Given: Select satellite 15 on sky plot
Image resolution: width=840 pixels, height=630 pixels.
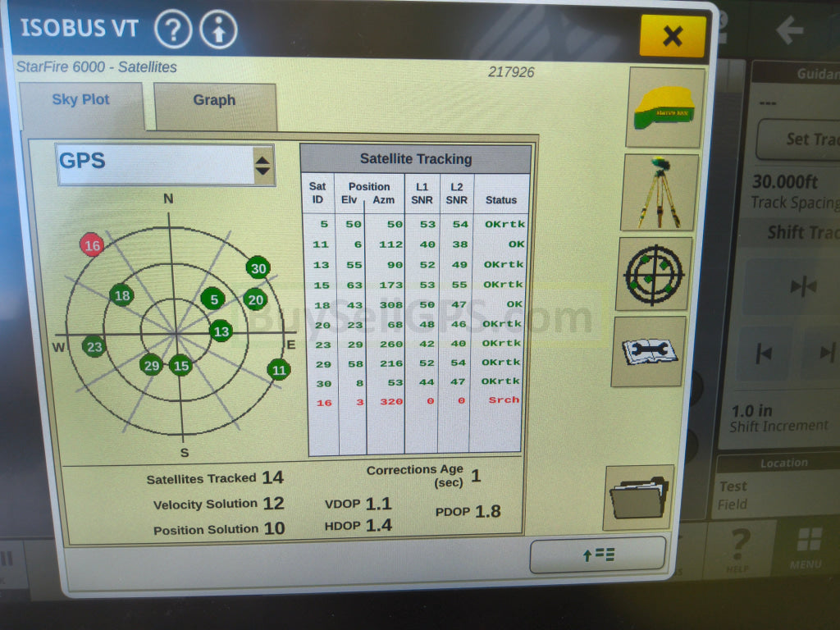Looking at the screenshot, I should 181,366.
